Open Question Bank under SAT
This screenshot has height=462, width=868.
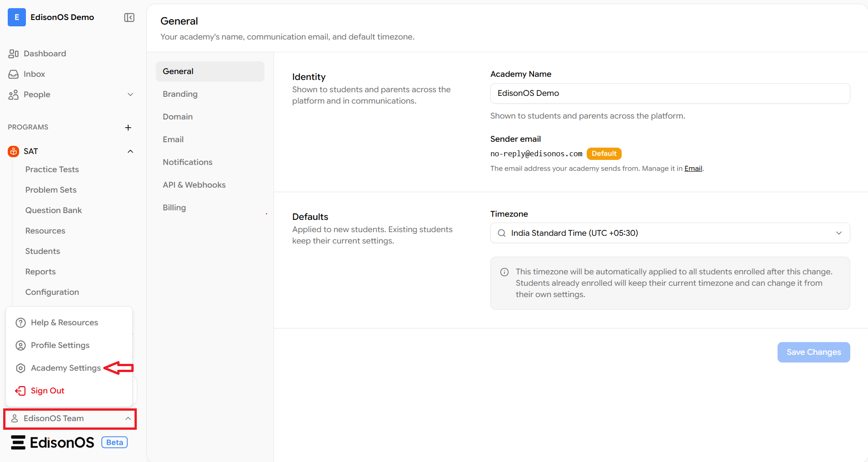54,210
